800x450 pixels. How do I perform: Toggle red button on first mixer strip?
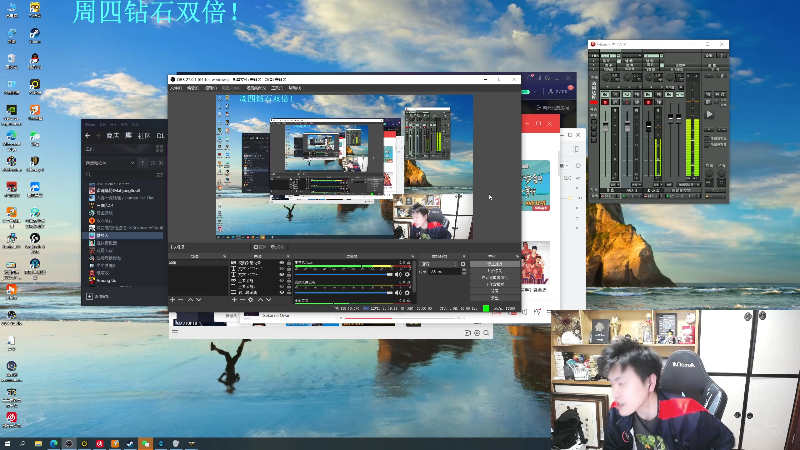605,102
